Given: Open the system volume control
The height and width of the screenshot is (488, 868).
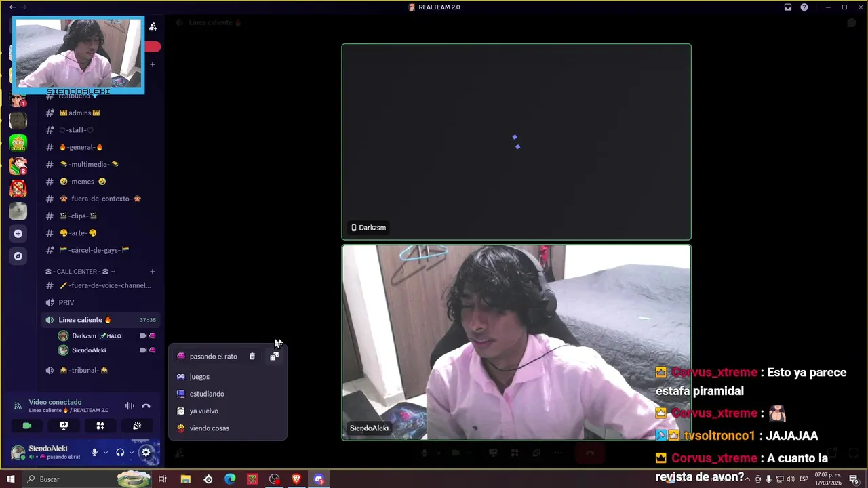Looking at the screenshot, I should click(790, 479).
